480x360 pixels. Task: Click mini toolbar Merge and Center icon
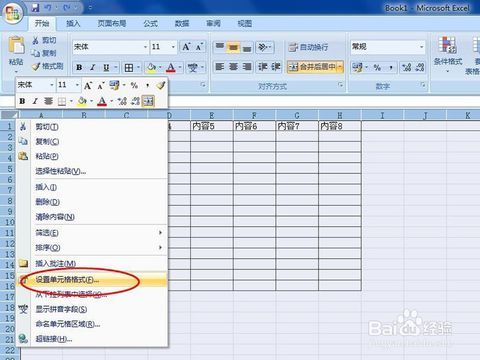coord(148,101)
